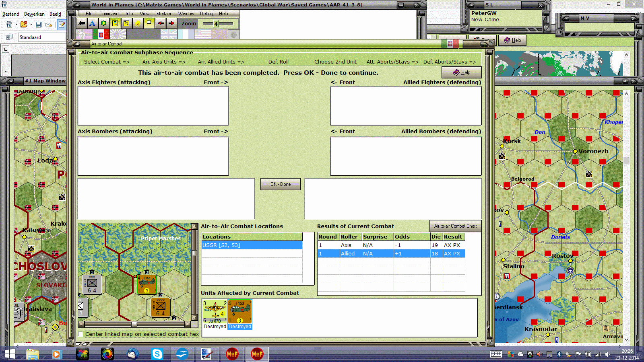Click the blue letter A toolbar icon
The image size is (644, 362).
click(93, 23)
